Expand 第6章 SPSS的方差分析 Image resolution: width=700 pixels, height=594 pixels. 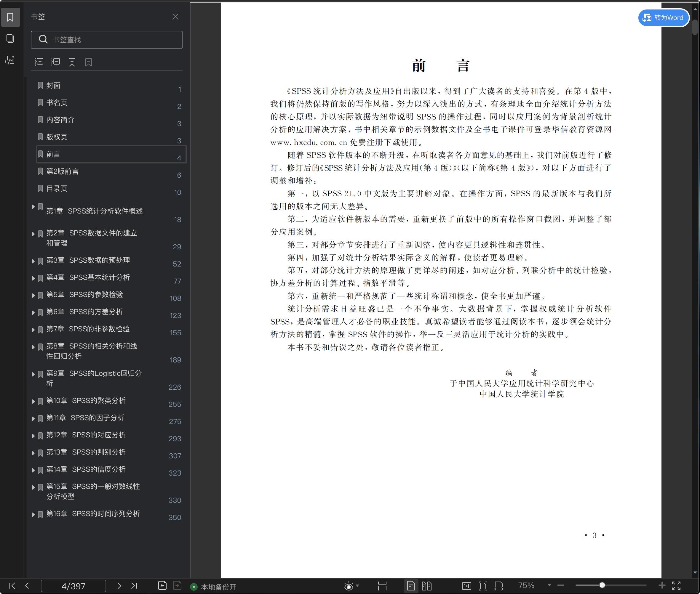(x=33, y=312)
